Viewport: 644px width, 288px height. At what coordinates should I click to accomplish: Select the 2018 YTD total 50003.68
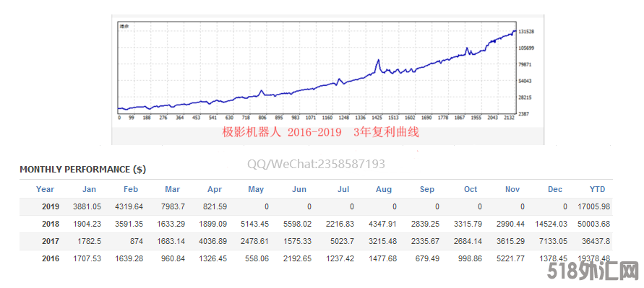(593, 224)
